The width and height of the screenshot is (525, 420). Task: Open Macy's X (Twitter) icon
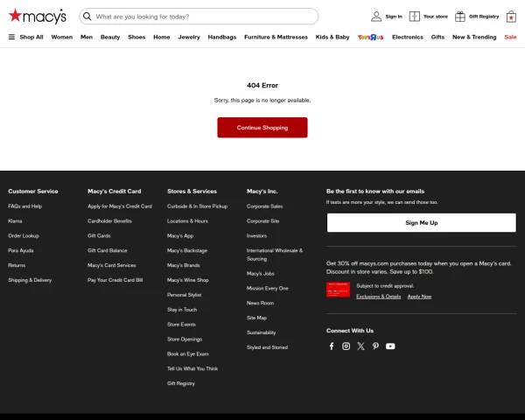point(360,346)
